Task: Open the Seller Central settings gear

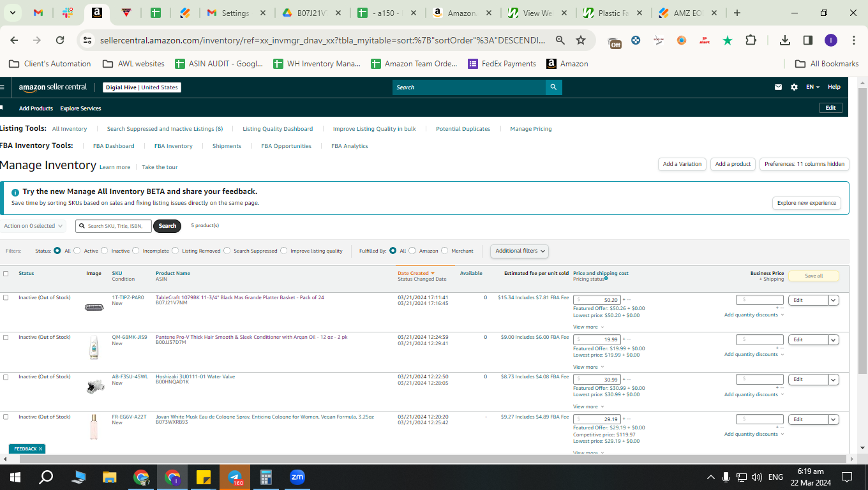Action: (x=794, y=87)
